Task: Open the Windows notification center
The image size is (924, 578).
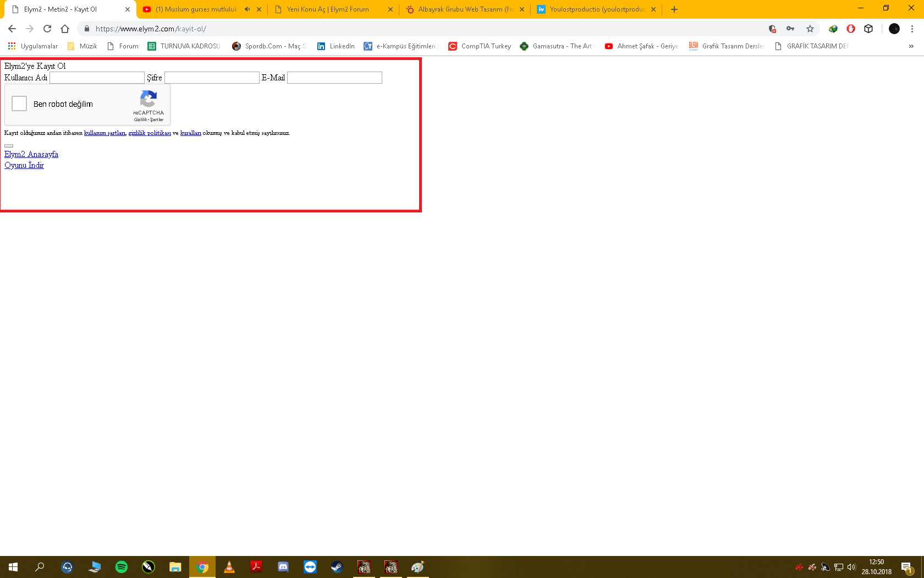Action: point(907,567)
